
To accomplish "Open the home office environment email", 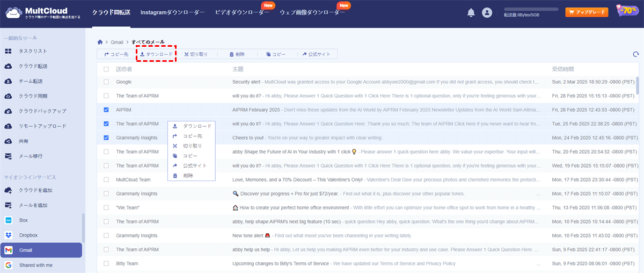I will (x=386, y=207).
